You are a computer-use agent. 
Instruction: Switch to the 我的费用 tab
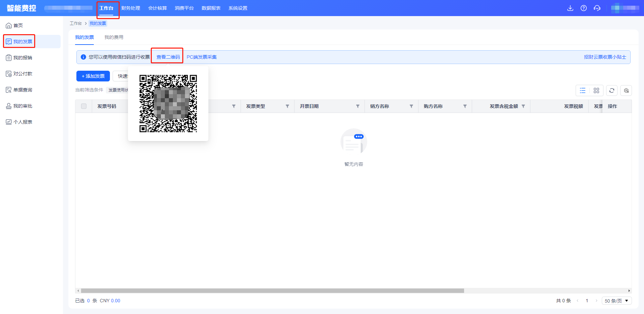[114, 37]
